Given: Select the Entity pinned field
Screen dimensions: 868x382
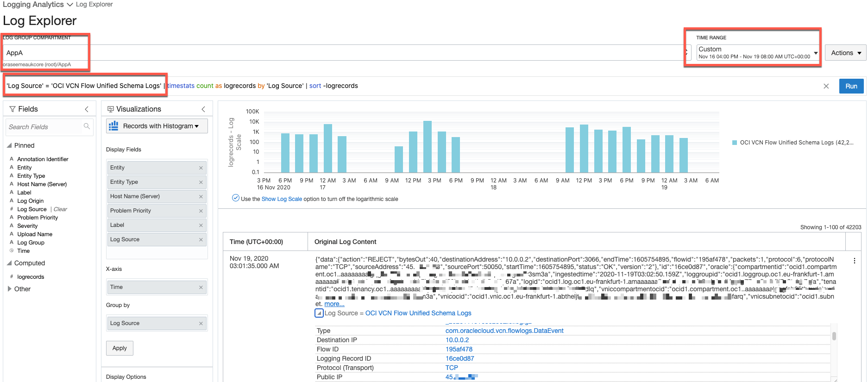Looking at the screenshot, I should pos(25,168).
